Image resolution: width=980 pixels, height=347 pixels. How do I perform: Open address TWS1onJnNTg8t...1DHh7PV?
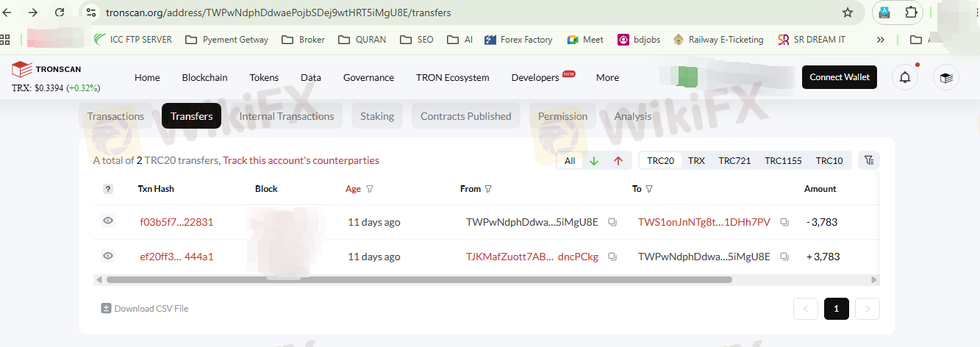[x=704, y=222]
